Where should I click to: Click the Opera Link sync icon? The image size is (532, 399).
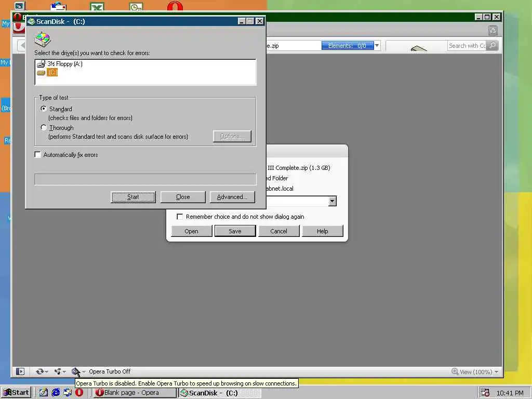click(x=39, y=371)
